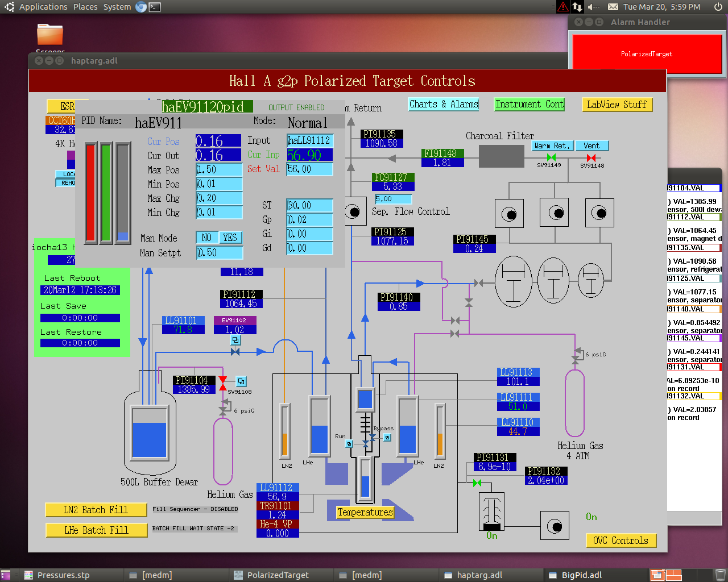
Task: Click ESR button
Action: click(x=67, y=106)
